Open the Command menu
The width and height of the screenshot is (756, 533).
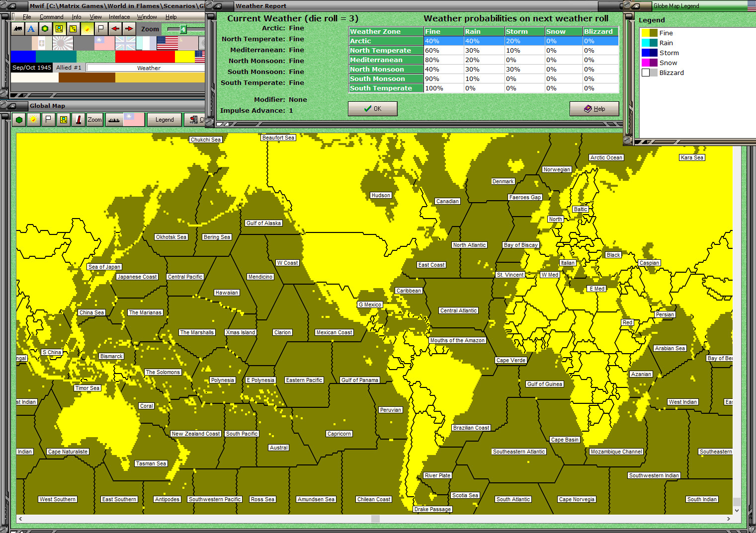coord(52,17)
